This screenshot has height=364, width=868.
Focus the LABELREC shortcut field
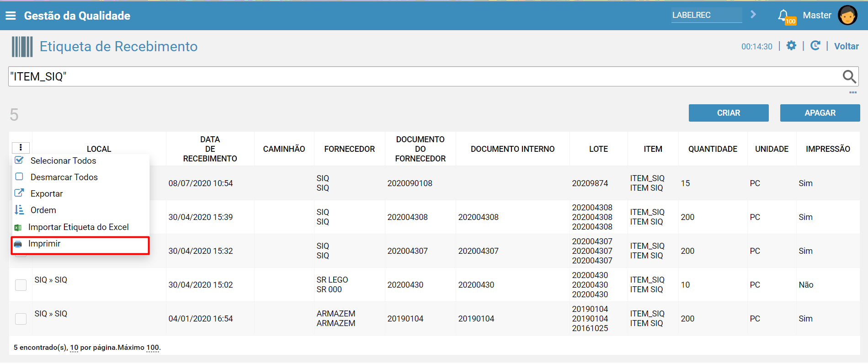(707, 15)
